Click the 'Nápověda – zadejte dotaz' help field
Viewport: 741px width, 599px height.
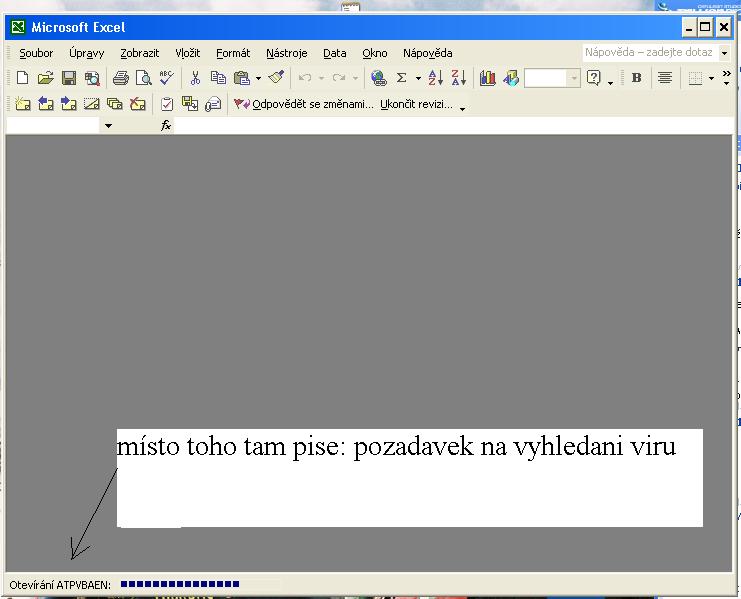click(x=649, y=53)
